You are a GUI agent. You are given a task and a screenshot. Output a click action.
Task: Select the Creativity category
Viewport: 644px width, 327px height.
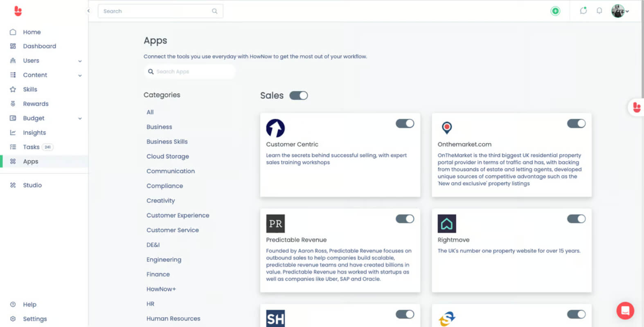pos(160,200)
